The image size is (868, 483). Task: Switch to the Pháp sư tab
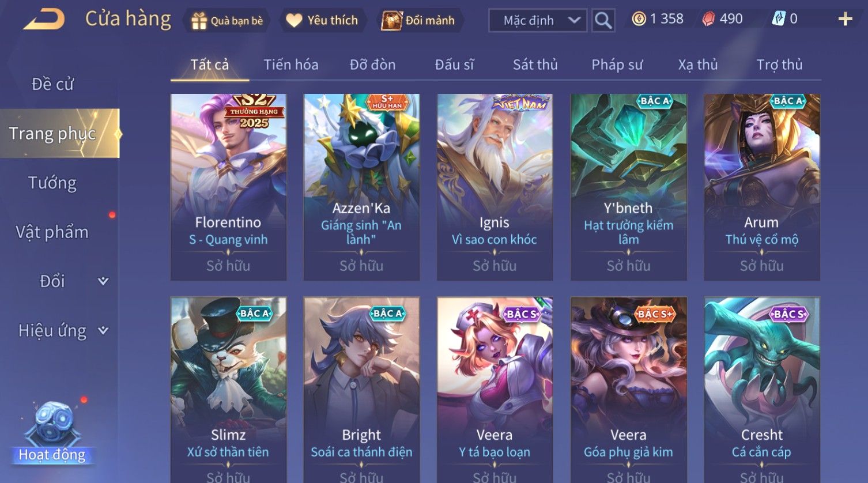pos(617,65)
